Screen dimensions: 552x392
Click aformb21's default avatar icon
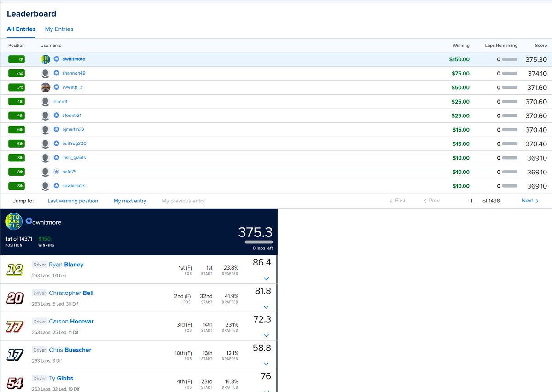click(46, 115)
